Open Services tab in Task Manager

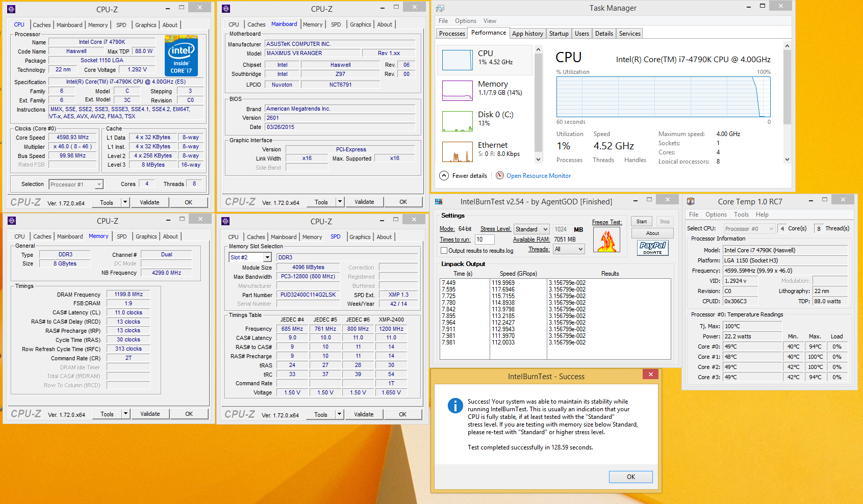(x=629, y=34)
